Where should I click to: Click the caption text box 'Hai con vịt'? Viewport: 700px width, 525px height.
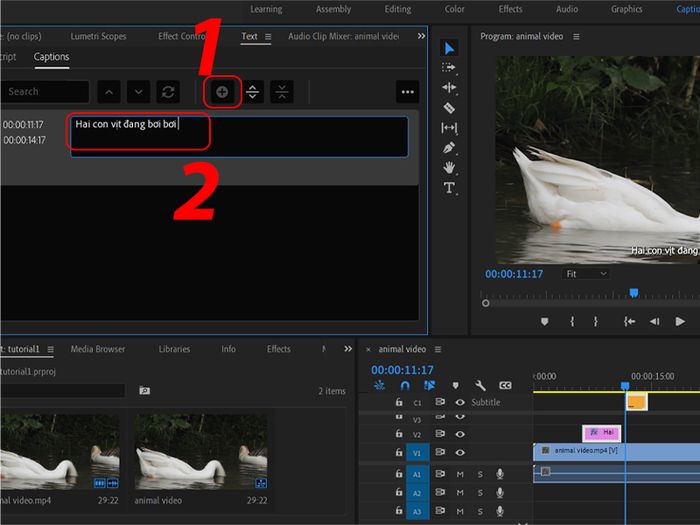[x=239, y=137]
